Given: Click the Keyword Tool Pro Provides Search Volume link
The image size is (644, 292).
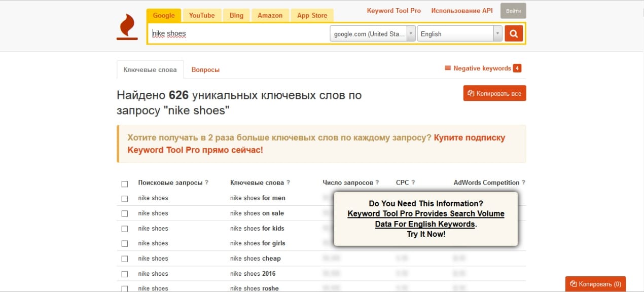Looking at the screenshot, I should coord(426,219).
